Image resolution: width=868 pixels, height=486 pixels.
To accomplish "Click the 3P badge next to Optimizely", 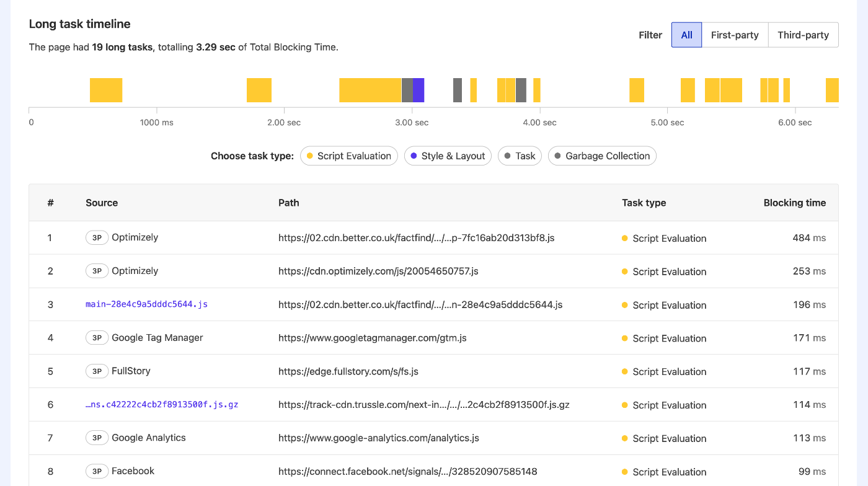I will (97, 237).
